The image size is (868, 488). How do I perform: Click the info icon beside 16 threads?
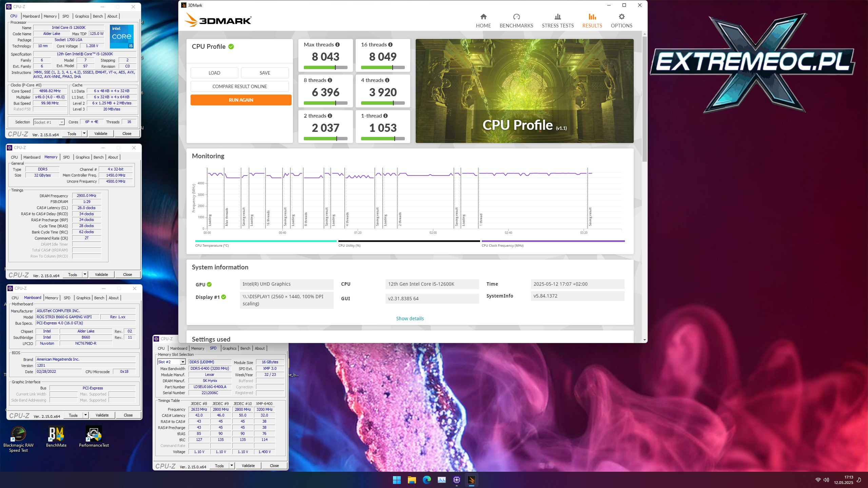(390, 45)
